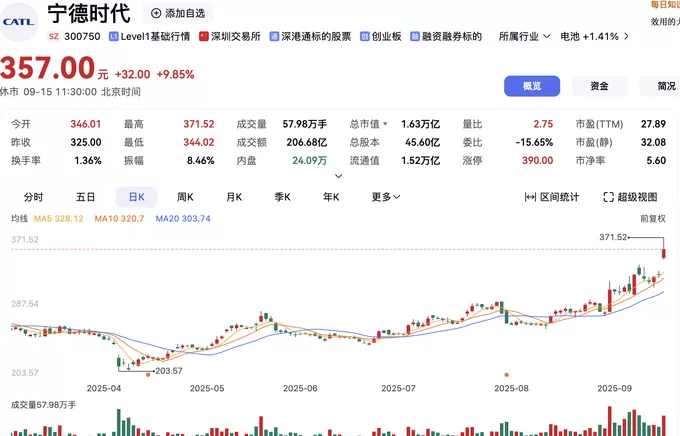Select 分时 chart view

[x=33, y=197]
